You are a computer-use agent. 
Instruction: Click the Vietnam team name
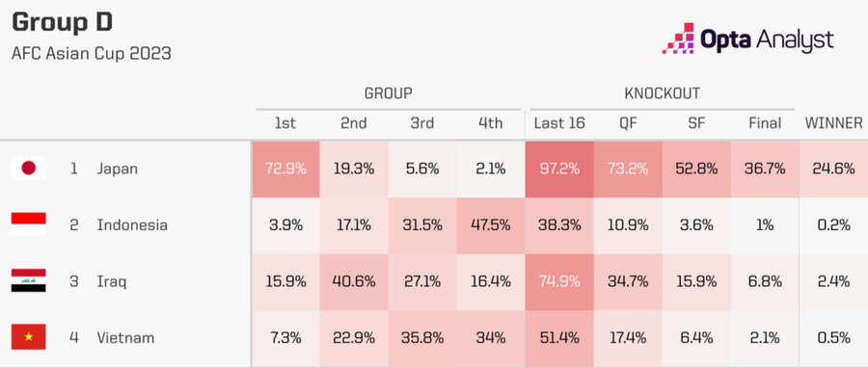(x=125, y=337)
